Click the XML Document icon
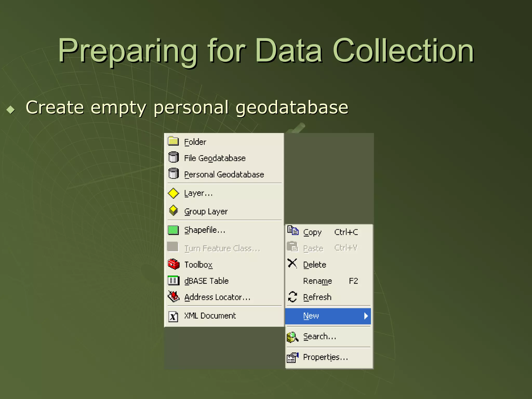The width and height of the screenshot is (532, 399). tap(173, 316)
